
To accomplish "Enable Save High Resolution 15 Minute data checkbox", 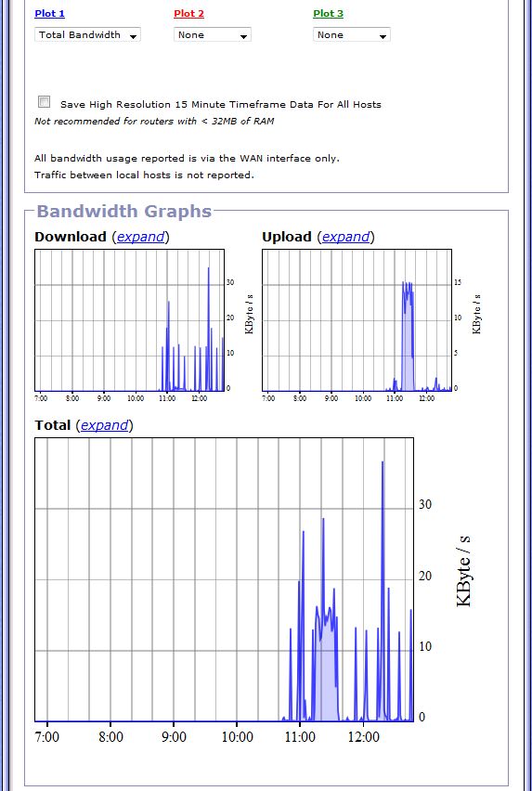I will pyautogui.click(x=45, y=102).
